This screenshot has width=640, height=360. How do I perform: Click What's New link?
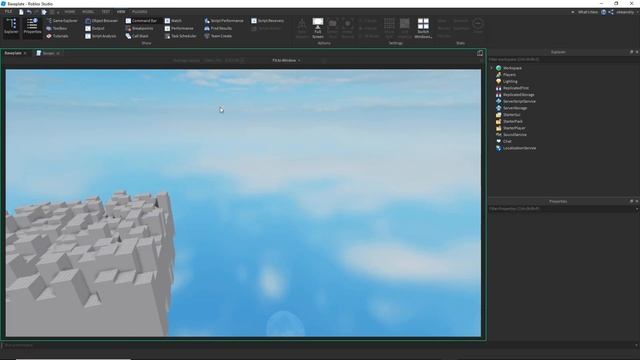(x=588, y=12)
